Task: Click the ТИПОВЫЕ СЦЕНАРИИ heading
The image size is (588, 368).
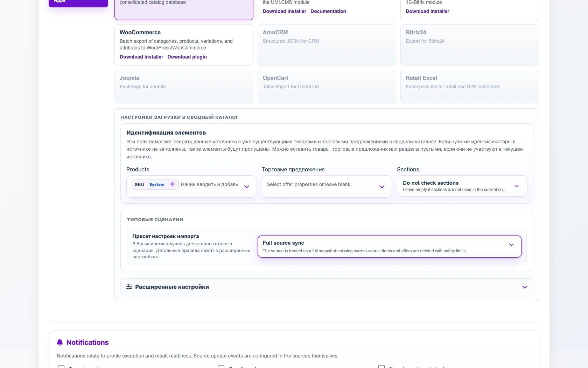Action: click(155, 219)
